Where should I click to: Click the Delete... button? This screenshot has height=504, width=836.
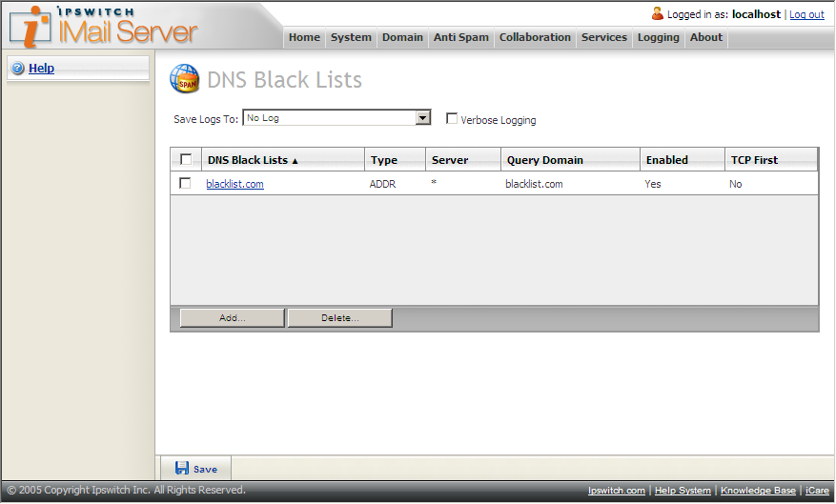point(340,318)
